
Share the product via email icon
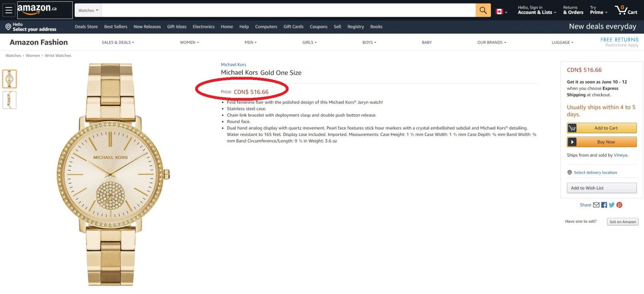[x=596, y=205]
